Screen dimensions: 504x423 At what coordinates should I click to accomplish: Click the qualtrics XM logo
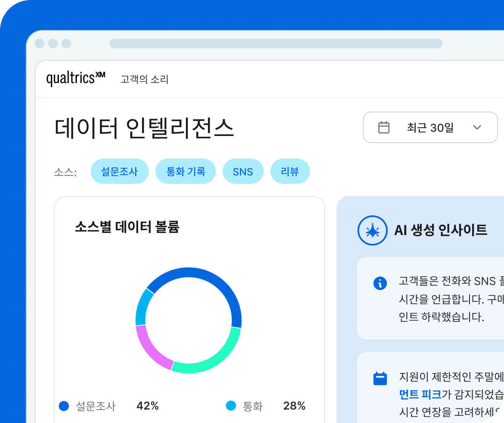76,78
